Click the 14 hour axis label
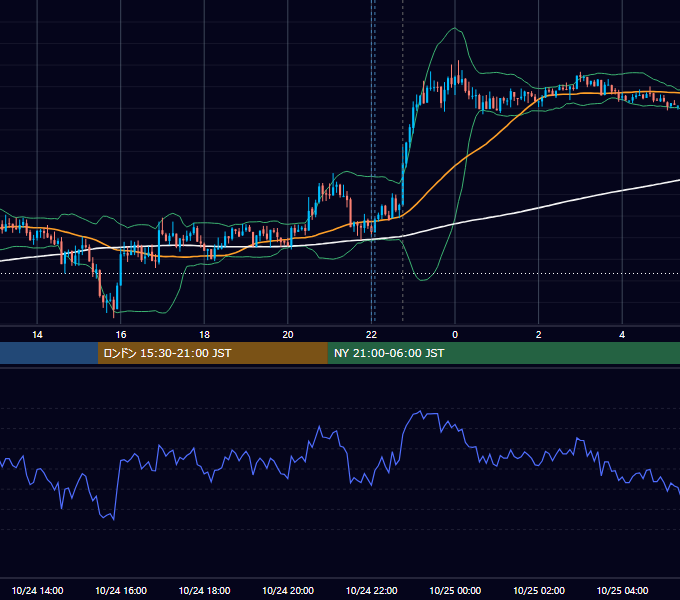 click(37, 335)
